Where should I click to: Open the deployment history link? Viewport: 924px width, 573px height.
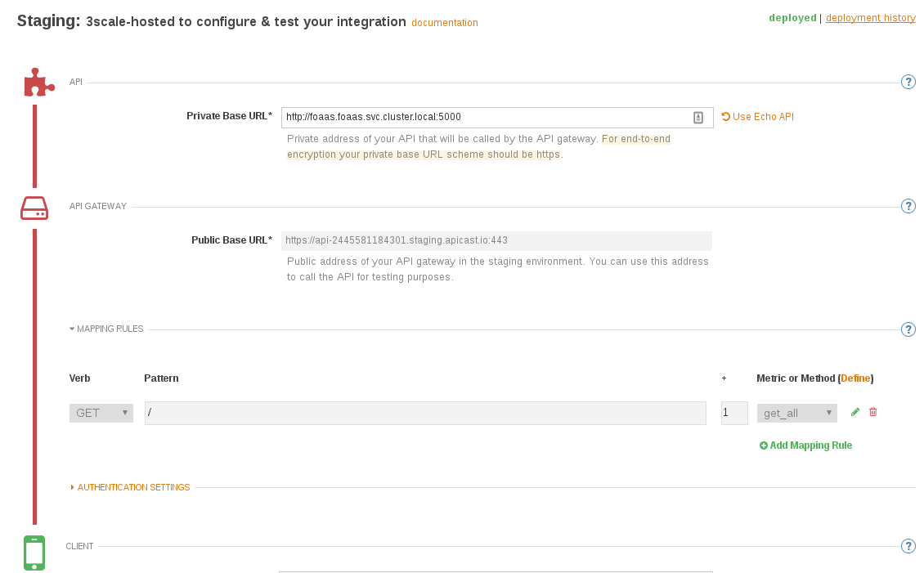click(x=870, y=18)
